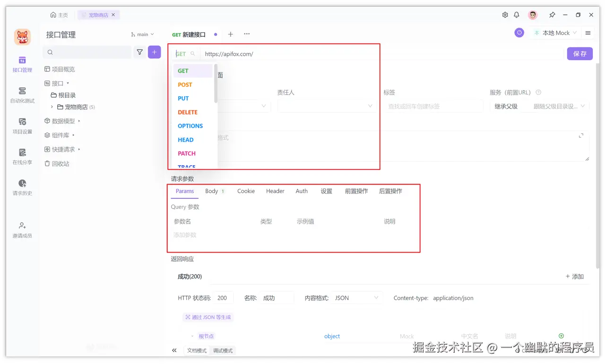Open 回收站 in the tree
This screenshot has width=605, height=364.
tap(57, 163)
